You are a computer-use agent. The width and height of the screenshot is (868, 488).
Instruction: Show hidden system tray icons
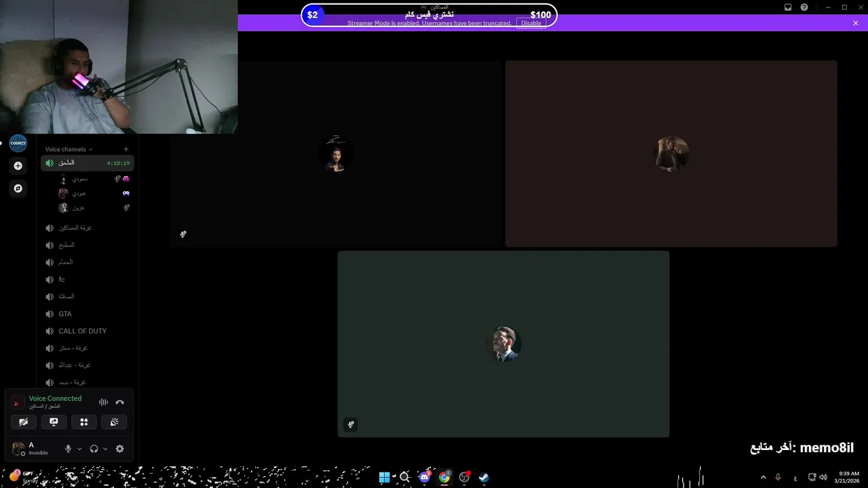[x=764, y=477]
